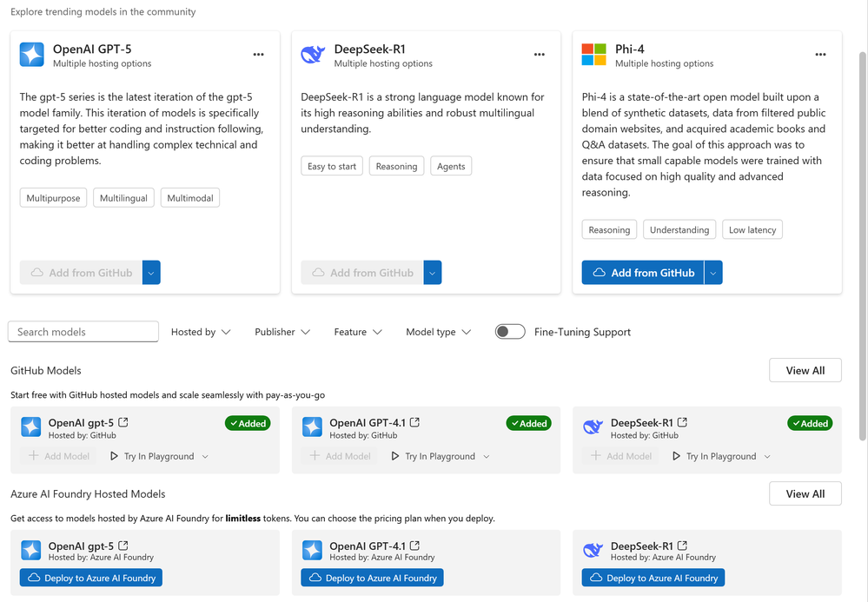Open the Add dropdown arrow on DeepSeek-R1 card

[433, 272]
